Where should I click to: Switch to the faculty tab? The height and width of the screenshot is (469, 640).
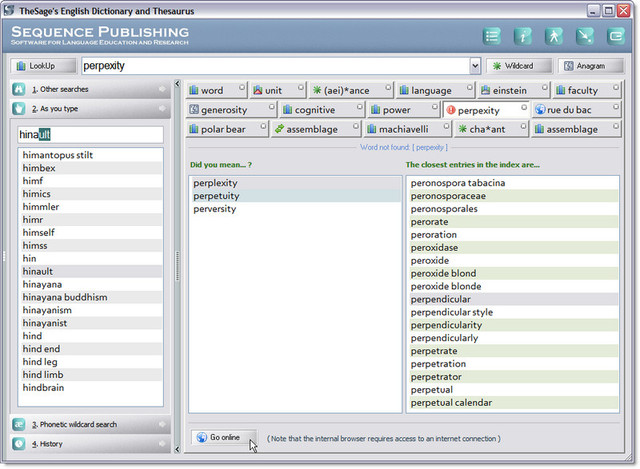pos(587,90)
